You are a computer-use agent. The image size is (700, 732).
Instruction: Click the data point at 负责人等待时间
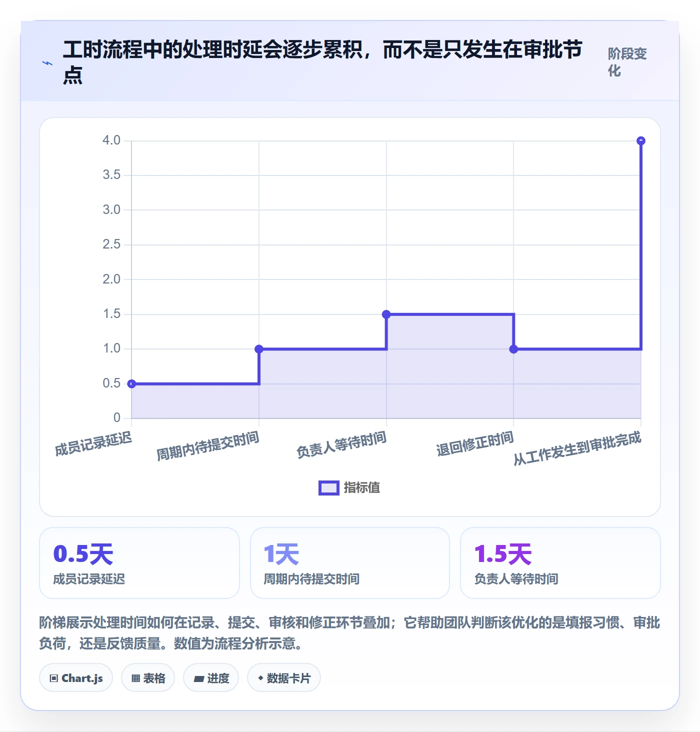click(386, 314)
